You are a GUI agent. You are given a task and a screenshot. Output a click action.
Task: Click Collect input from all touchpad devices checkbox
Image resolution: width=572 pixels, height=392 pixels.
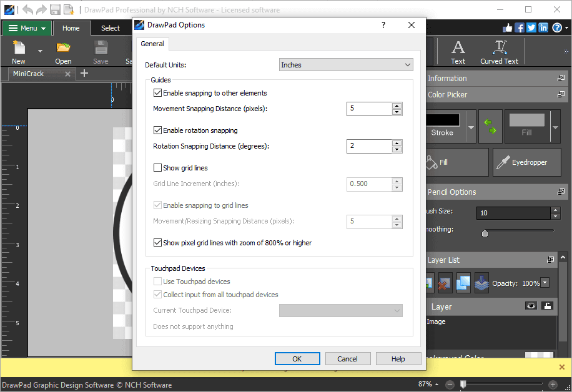click(x=157, y=294)
